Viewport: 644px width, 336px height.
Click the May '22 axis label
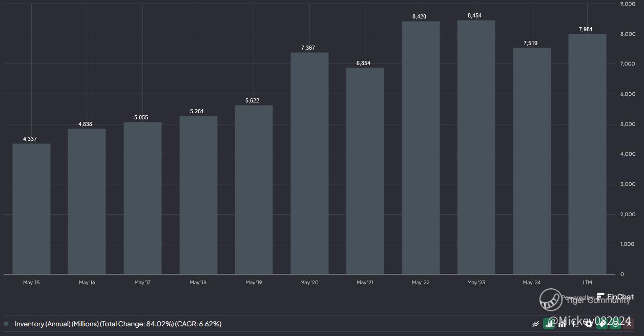(x=421, y=282)
